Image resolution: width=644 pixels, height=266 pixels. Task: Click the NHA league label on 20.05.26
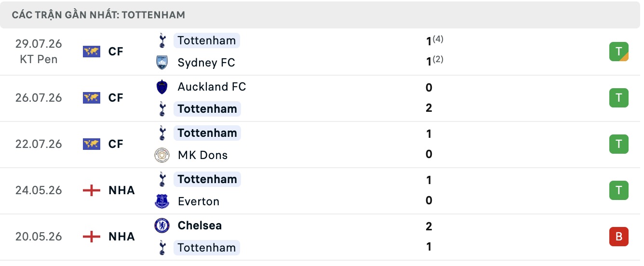(121, 237)
